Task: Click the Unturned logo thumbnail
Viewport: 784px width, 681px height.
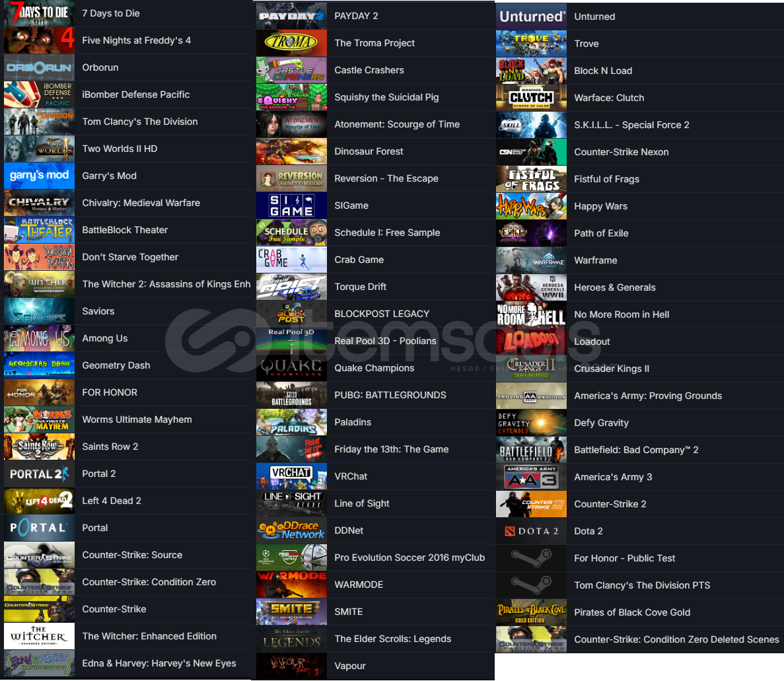Action: pyautogui.click(x=532, y=17)
